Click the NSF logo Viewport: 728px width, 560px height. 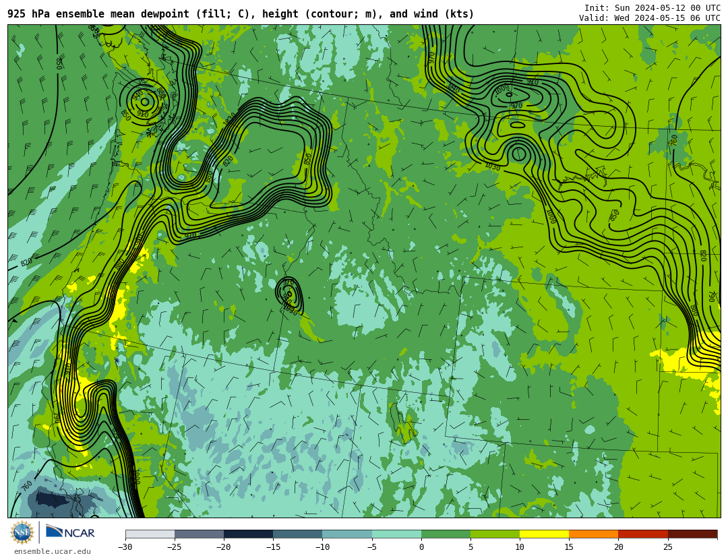[22, 532]
